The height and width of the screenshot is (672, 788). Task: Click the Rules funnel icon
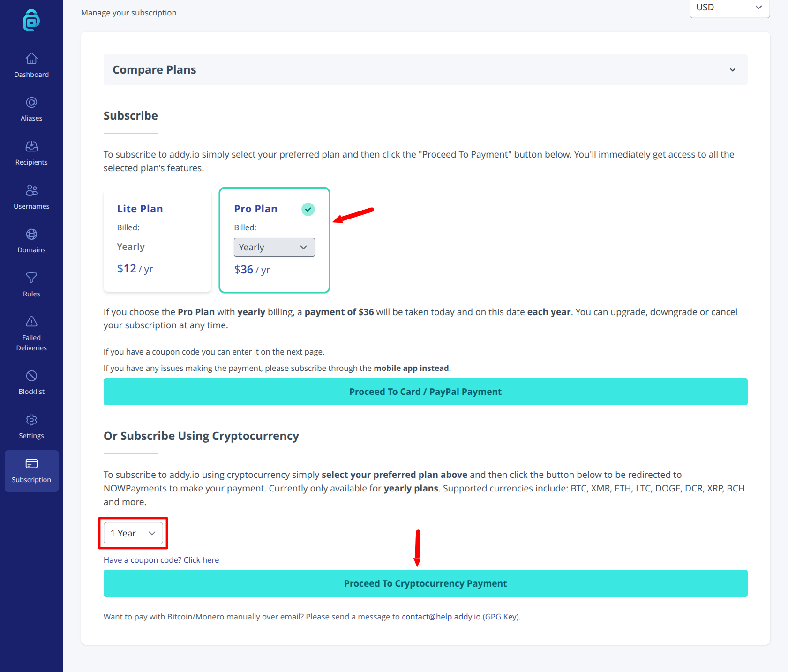[x=31, y=278]
